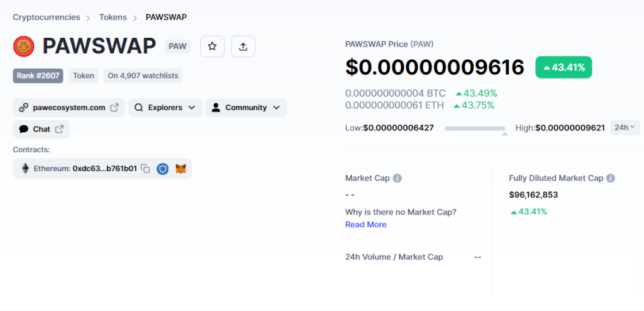Viewport: 644px width, 311px height.
Task: Click the green 43.41% change badge
Action: pos(563,67)
